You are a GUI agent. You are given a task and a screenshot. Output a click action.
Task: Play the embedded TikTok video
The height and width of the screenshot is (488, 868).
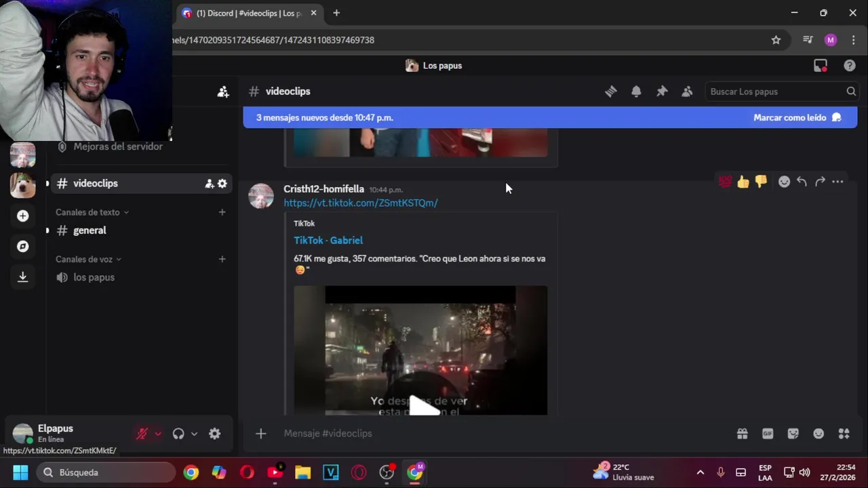(x=423, y=405)
